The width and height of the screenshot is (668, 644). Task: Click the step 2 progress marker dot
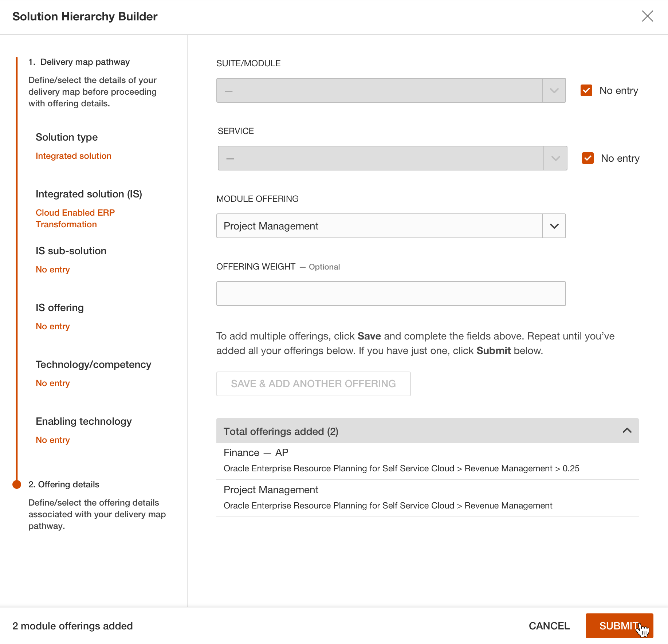tap(17, 484)
